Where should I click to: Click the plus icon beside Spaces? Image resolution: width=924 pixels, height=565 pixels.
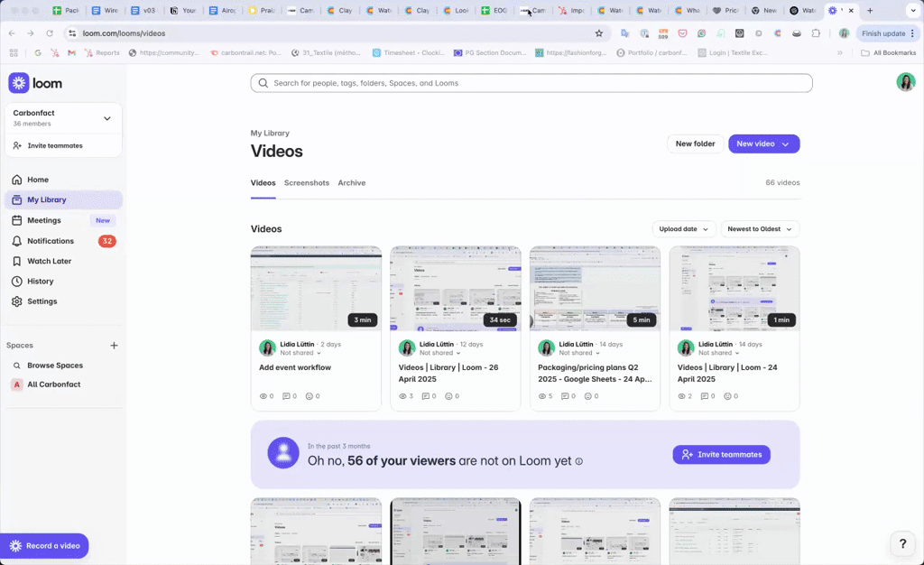[x=114, y=346]
